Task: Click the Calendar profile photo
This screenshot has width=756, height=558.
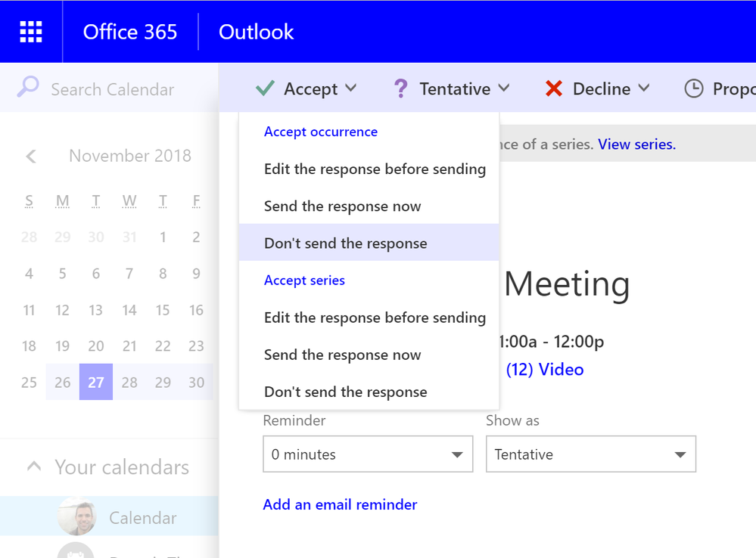Action: pos(76,516)
